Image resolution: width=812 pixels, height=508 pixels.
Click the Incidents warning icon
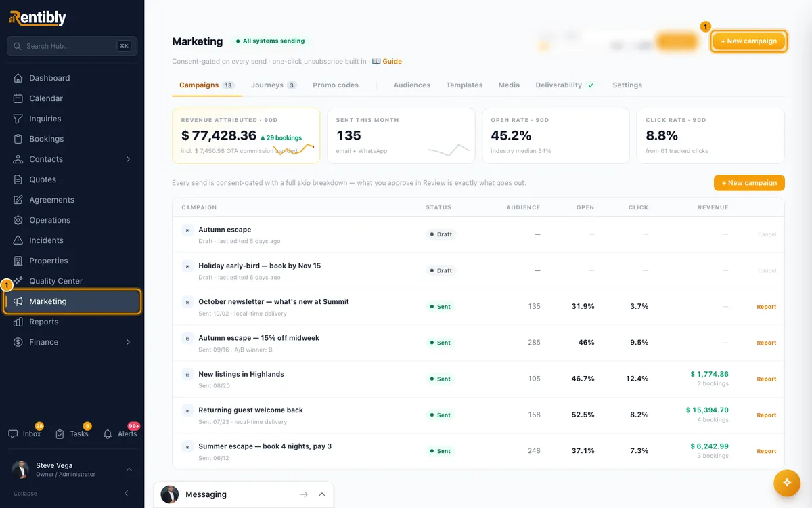click(x=18, y=240)
